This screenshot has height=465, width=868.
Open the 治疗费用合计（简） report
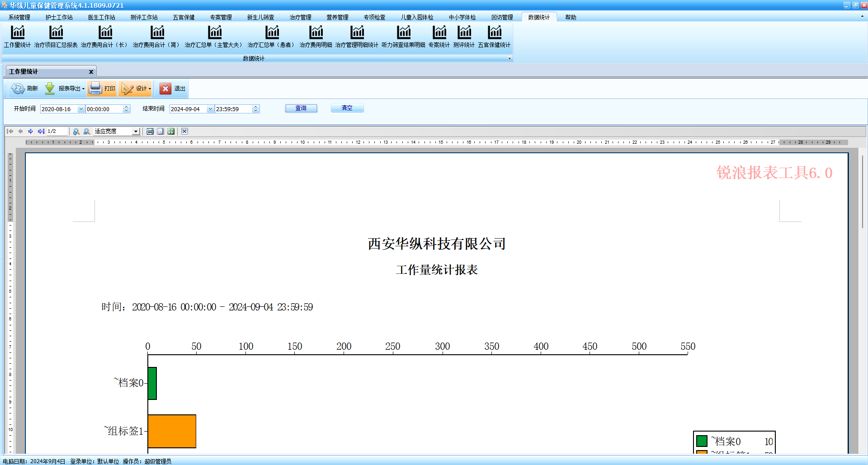tap(157, 36)
